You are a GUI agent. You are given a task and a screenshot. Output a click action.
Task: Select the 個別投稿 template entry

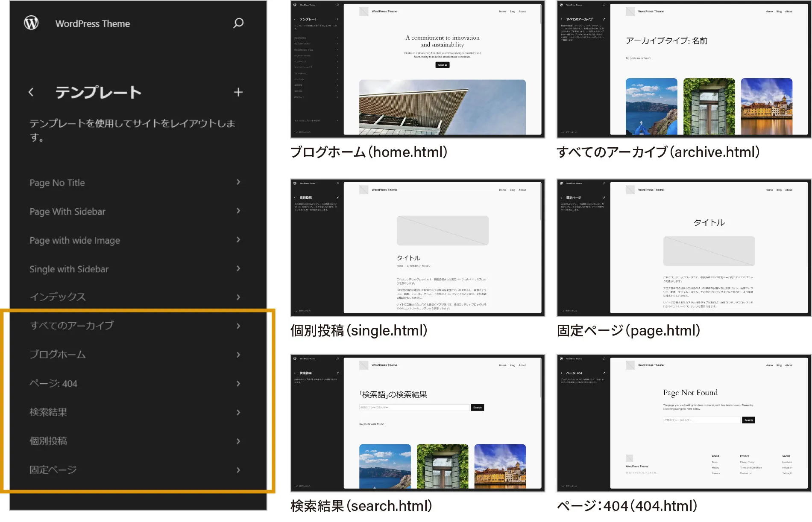[48, 441]
